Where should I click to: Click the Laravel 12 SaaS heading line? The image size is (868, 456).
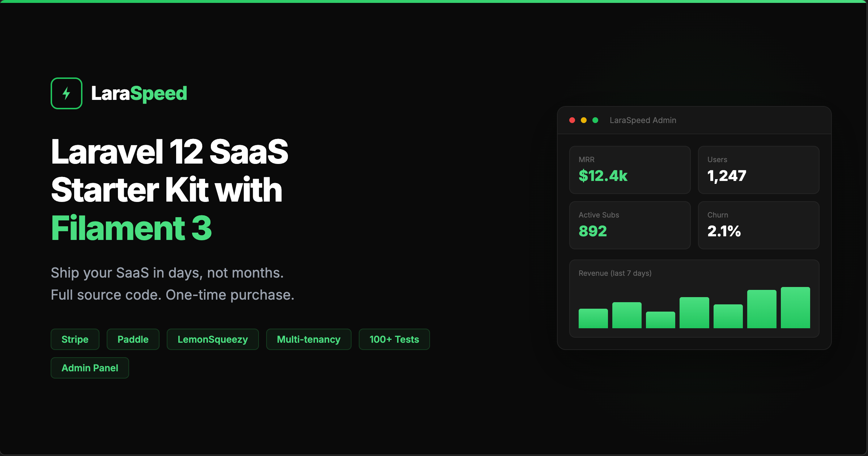point(170,152)
